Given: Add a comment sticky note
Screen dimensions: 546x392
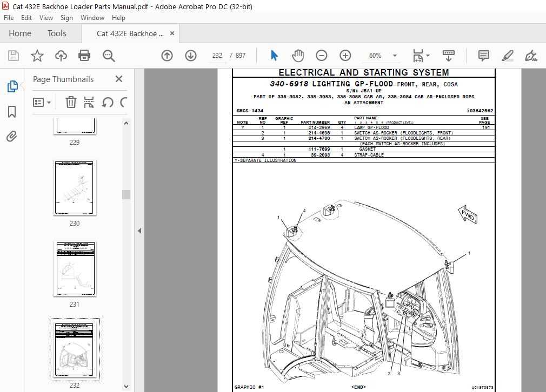Looking at the screenshot, I should [x=484, y=56].
